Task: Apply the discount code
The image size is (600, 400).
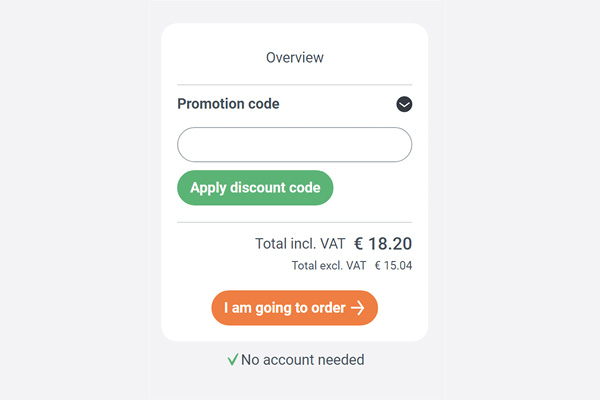Action: point(255,188)
